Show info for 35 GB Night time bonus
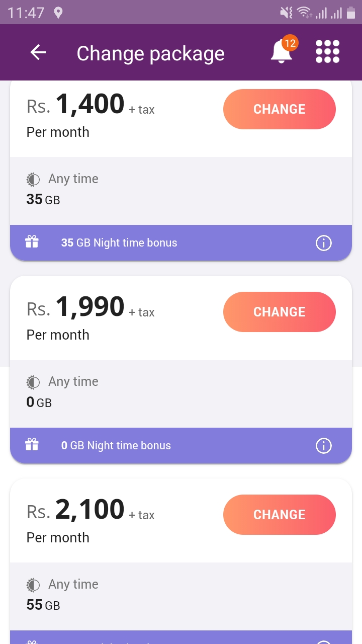The width and height of the screenshot is (362, 644). [x=323, y=243]
